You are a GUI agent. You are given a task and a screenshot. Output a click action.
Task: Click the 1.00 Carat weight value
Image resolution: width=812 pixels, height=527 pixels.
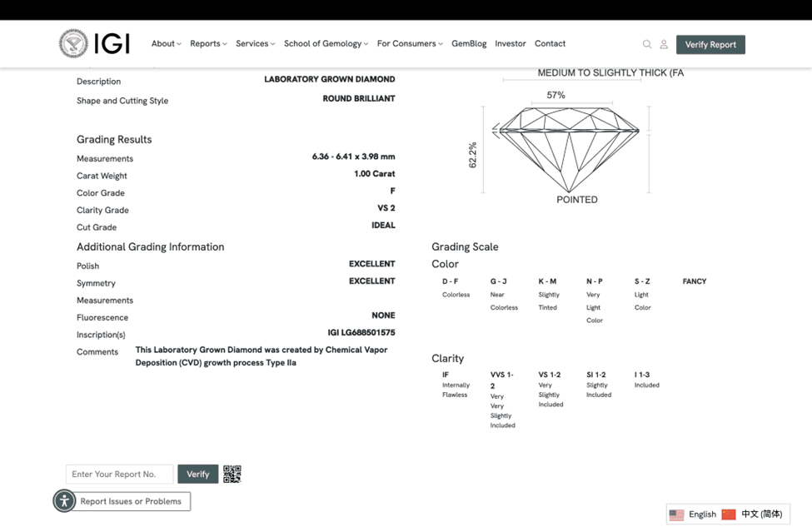[375, 173]
